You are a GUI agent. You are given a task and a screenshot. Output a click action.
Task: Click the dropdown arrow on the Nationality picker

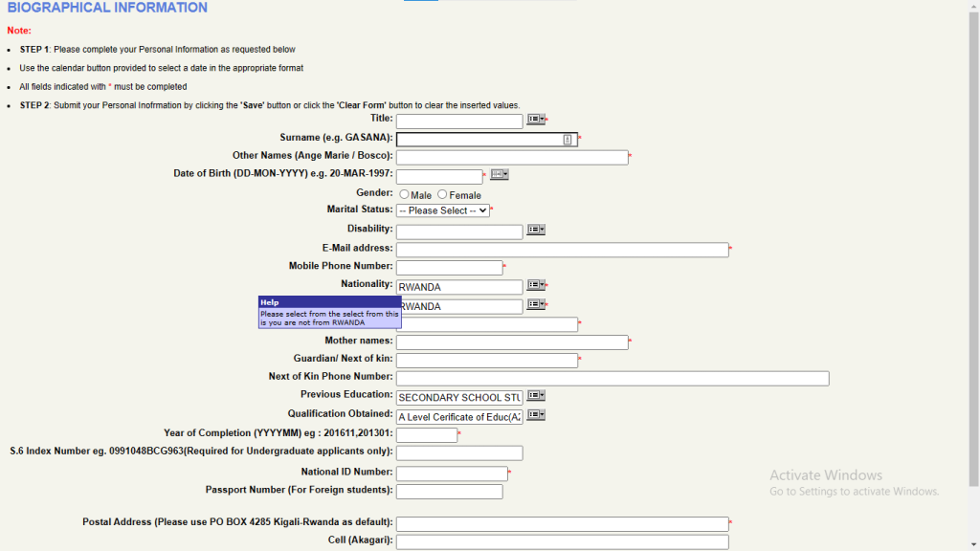click(x=542, y=286)
